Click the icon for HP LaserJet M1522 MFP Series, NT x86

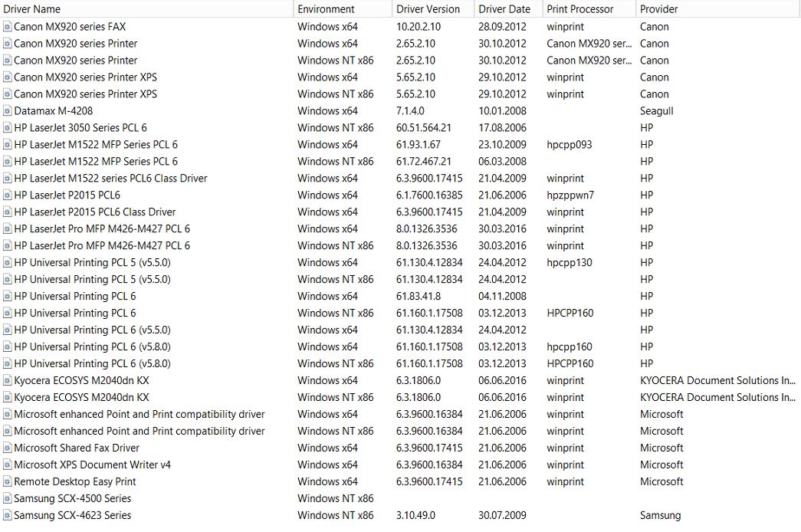(x=7, y=162)
